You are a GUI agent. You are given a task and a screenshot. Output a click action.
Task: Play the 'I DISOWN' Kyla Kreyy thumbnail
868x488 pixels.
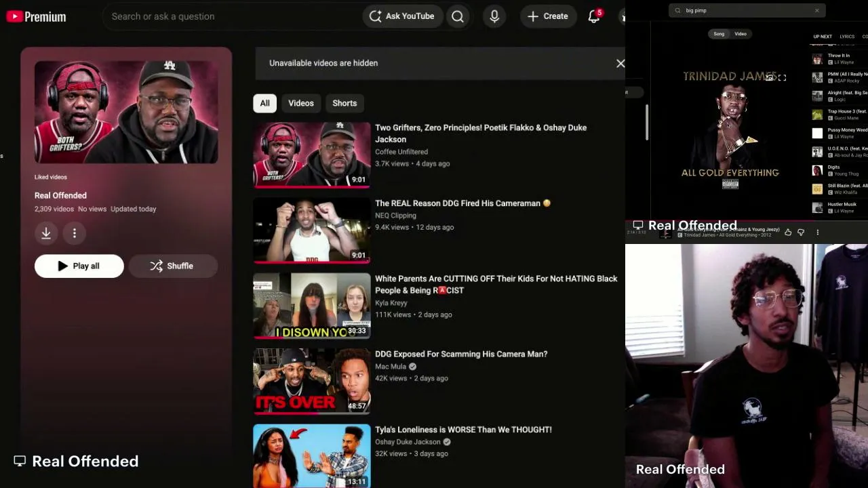312,306
